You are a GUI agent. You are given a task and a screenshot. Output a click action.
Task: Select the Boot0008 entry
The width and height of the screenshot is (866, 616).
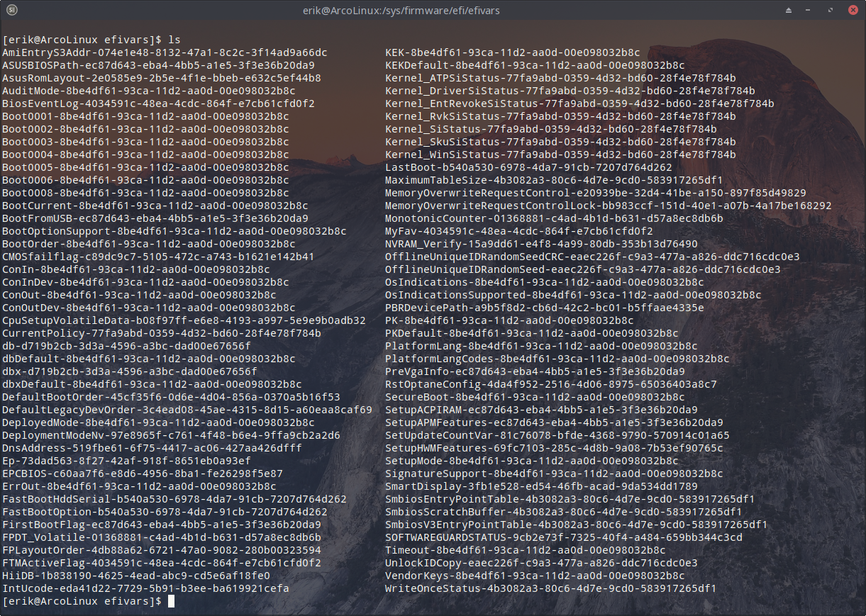(x=145, y=193)
